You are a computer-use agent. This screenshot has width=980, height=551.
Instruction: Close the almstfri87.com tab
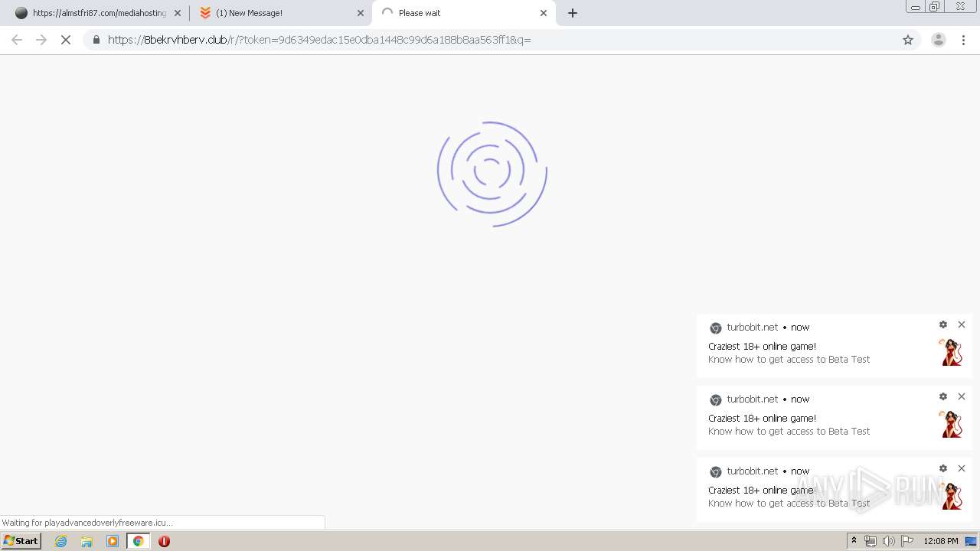178,13
